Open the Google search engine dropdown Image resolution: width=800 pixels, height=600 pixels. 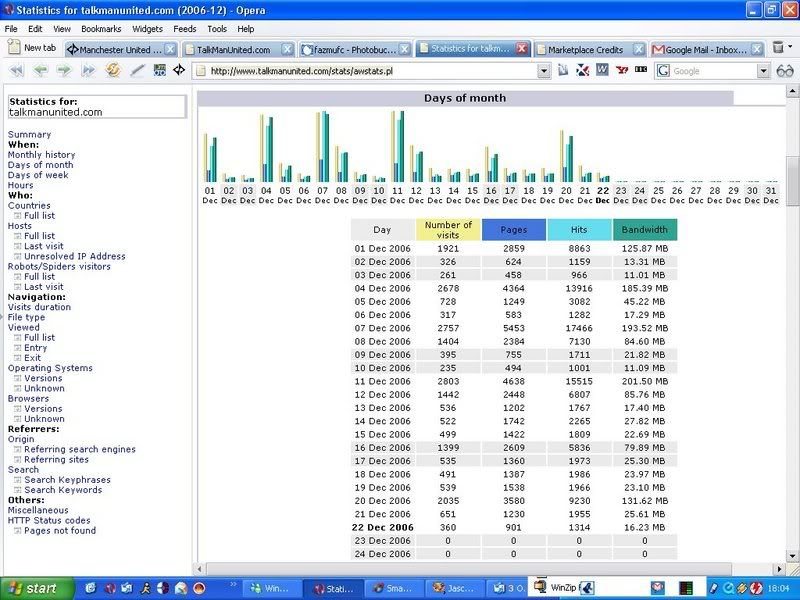762,71
